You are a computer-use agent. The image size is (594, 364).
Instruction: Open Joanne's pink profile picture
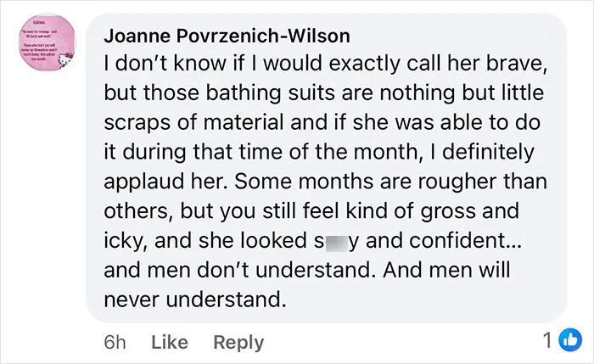pos(48,42)
